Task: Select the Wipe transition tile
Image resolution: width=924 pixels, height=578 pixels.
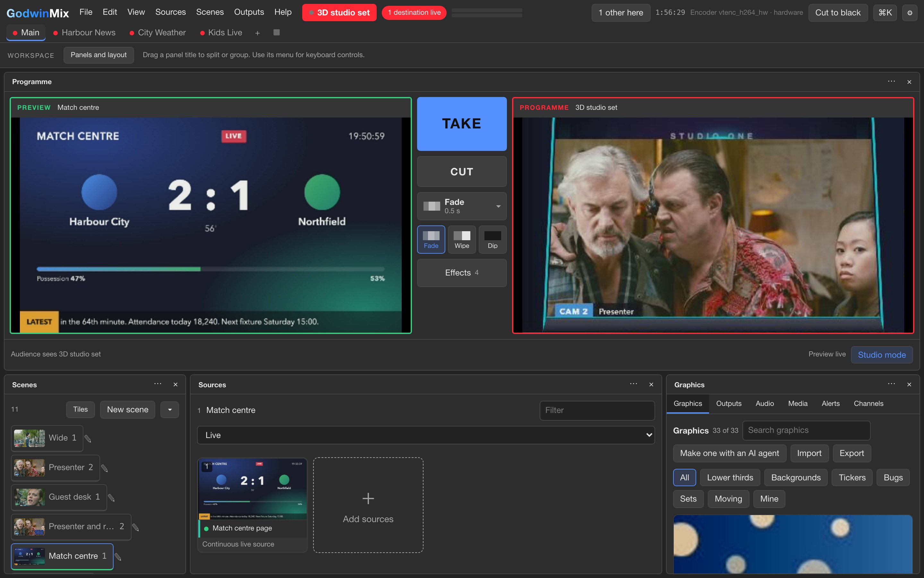Action: (x=462, y=240)
